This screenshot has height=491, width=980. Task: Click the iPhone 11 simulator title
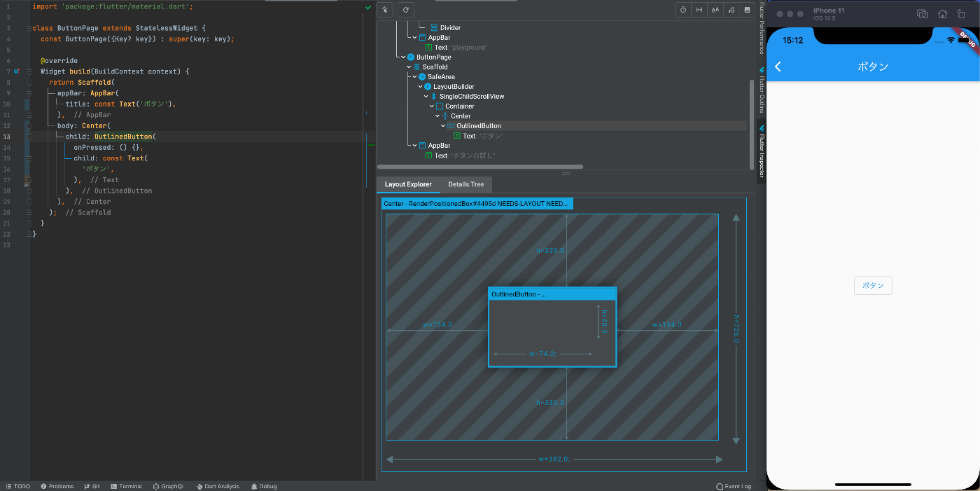click(x=829, y=11)
